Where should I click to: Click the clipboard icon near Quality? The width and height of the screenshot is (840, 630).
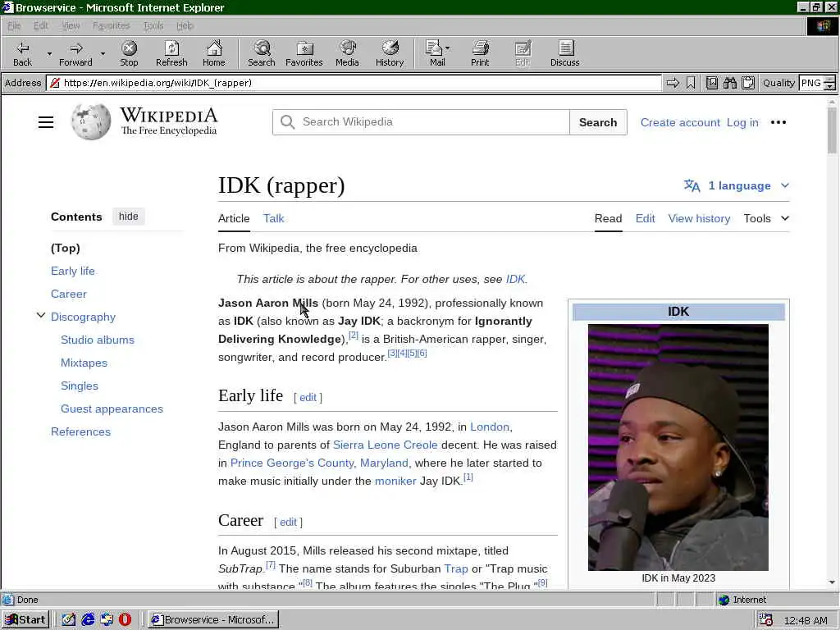point(748,83)
